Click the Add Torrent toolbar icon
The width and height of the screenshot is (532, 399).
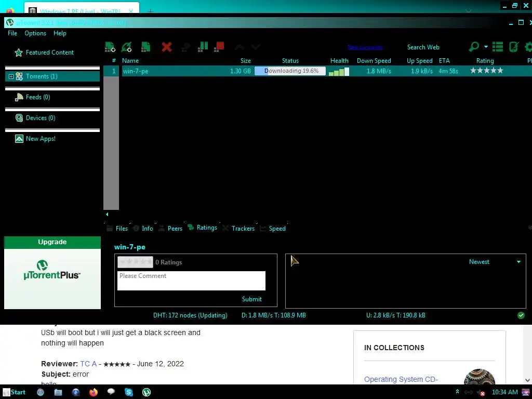[x=110, y=47]
